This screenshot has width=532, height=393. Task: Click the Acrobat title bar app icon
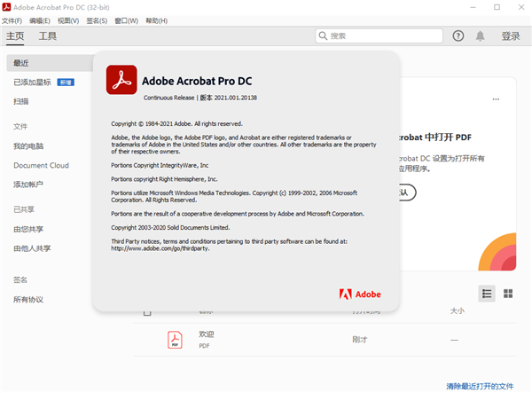pyautogui.click(x=6, y=7)
